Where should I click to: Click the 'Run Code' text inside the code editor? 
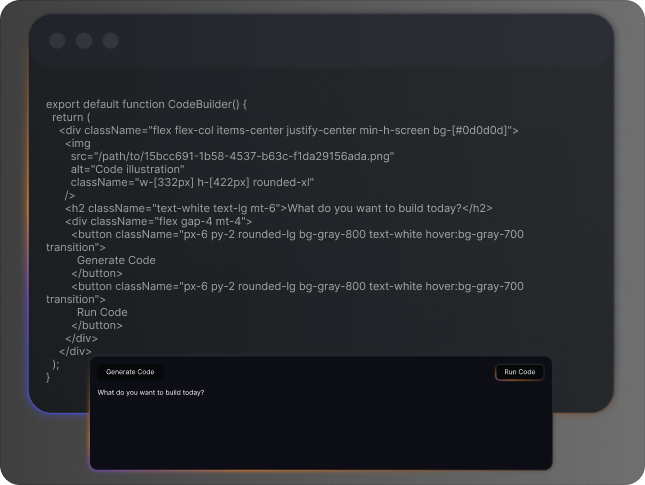[102, 312]
